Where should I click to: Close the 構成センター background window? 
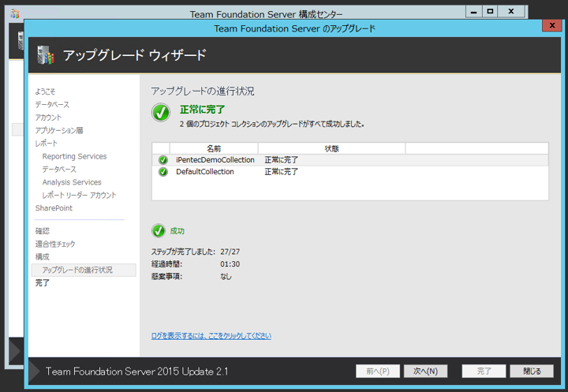click(x=511, y=12)
